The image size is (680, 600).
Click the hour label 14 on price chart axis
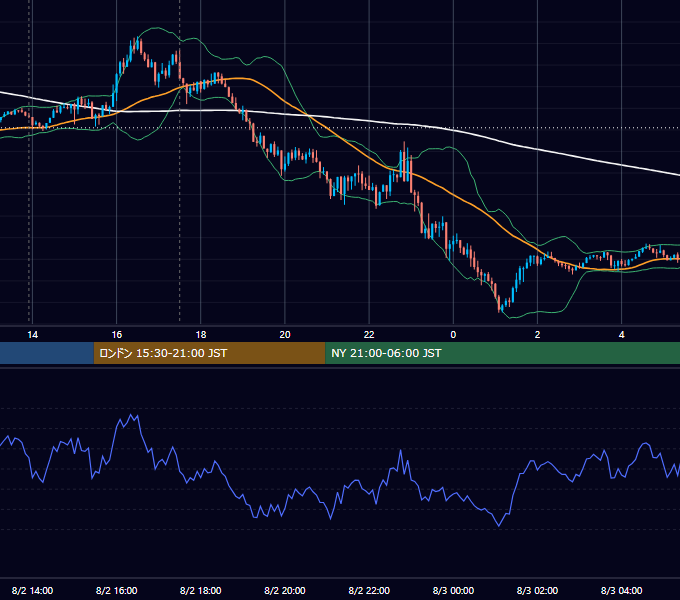click(x=33, y=335)
